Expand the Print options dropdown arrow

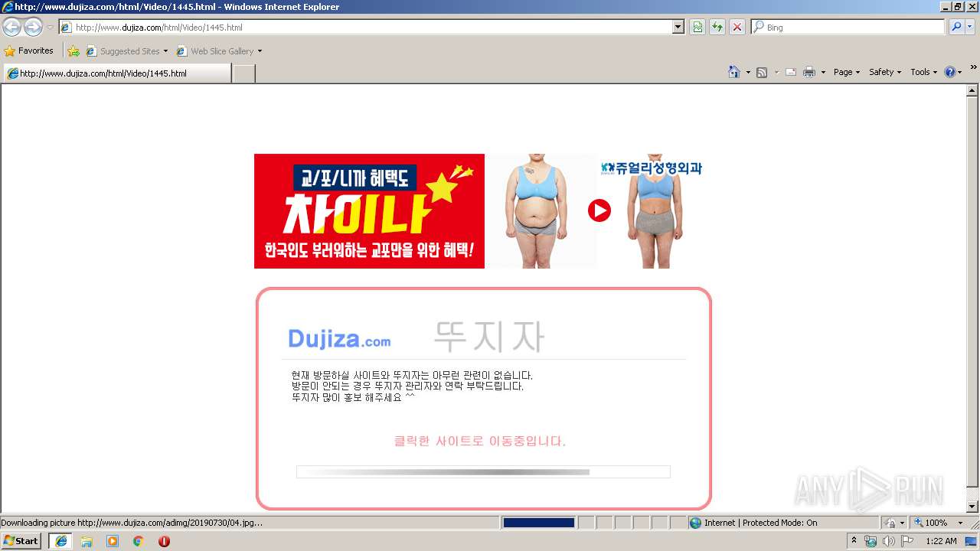pos(823,72)
